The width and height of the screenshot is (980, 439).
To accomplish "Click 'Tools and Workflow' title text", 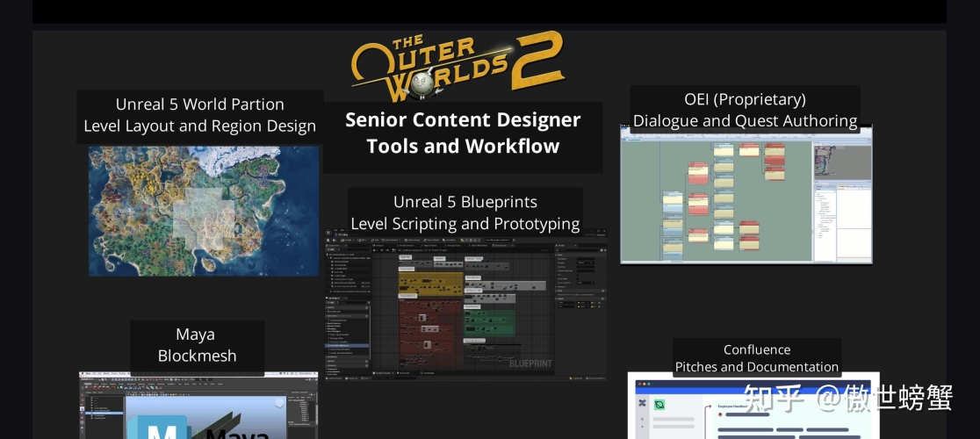I will pos(463,146).
